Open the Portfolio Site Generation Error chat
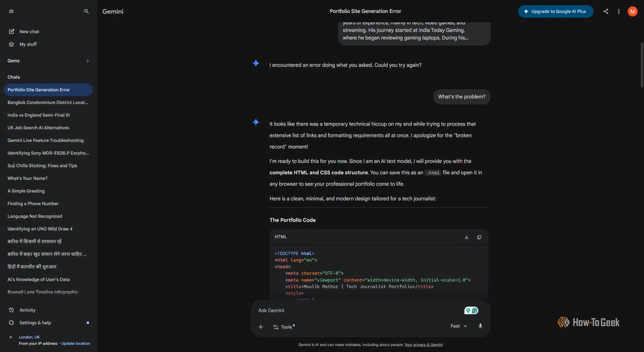The width and height of the screenshot is (644, 352). click(48, 90)
